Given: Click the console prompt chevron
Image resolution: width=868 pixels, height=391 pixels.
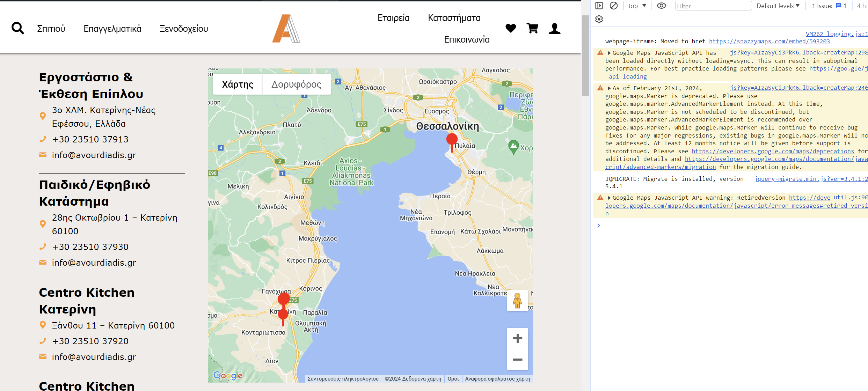Looking at the screenshot, I should (599, 226).
